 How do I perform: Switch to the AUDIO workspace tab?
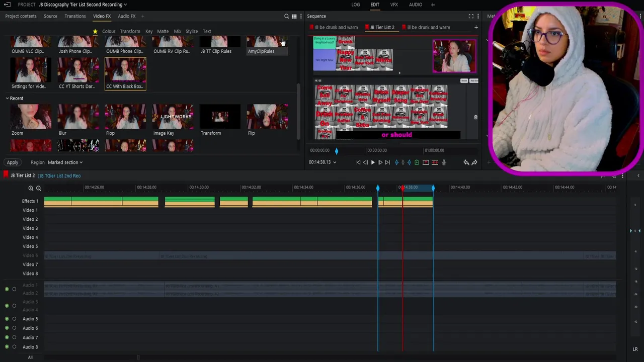[416, 5]
